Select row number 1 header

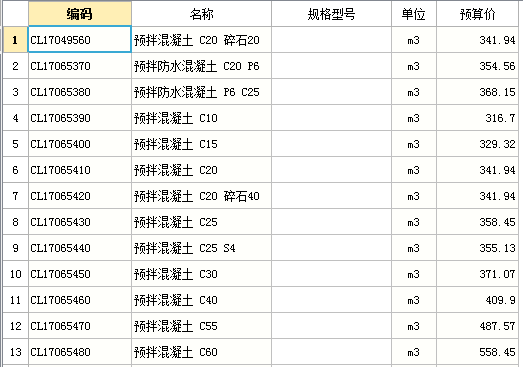pos(15,40)
